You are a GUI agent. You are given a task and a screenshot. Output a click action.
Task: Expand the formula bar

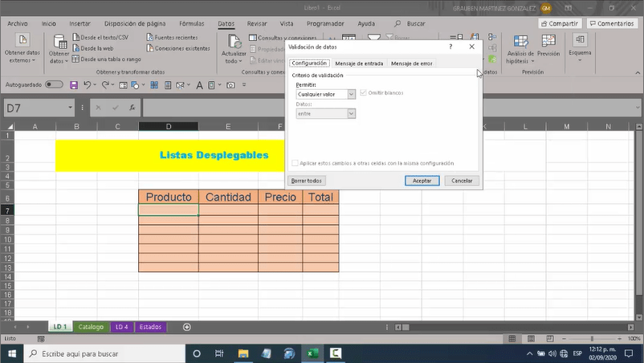638,108
